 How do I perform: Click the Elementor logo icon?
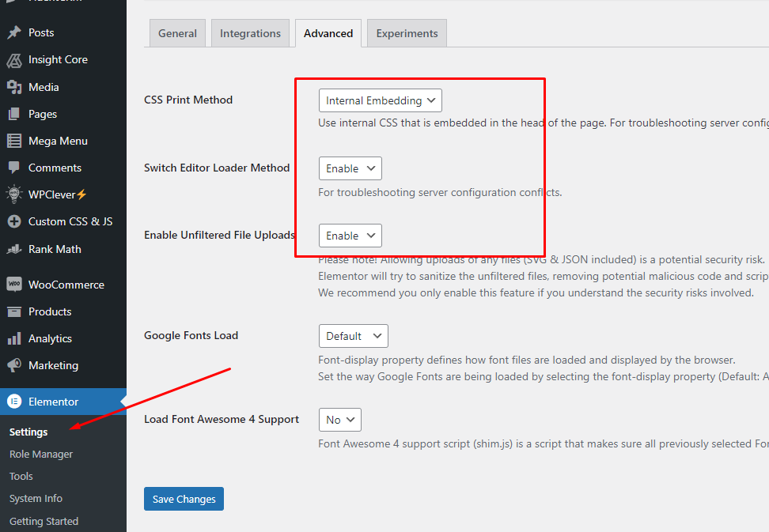coord(14,402)
